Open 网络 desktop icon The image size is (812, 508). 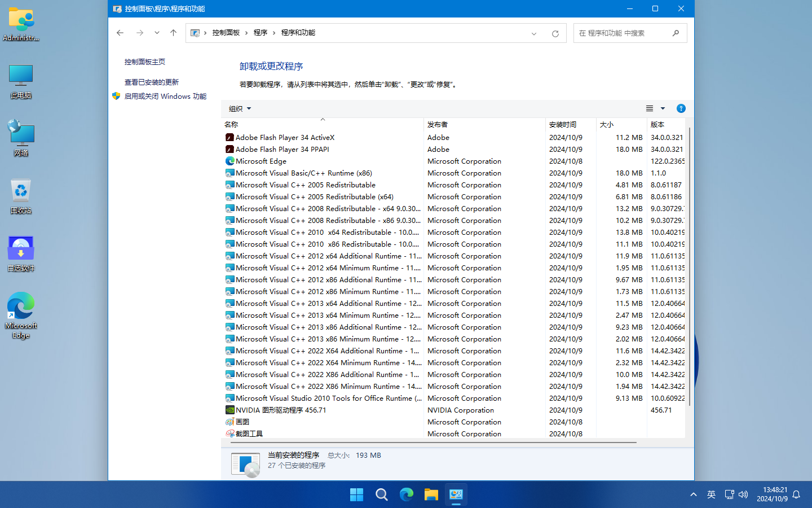click(x=21, y=138)
